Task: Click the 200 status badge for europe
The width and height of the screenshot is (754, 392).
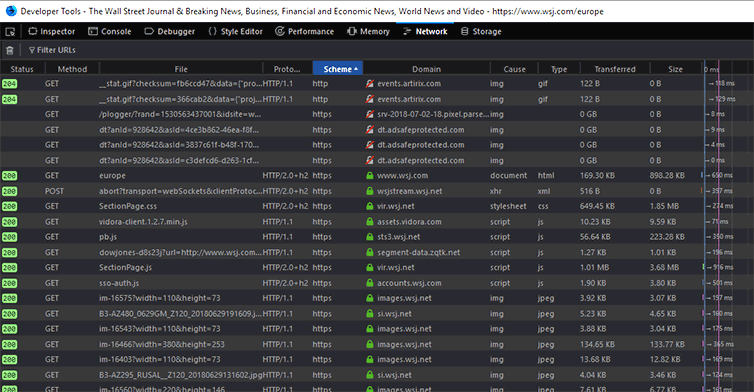Action: [10, 176]
